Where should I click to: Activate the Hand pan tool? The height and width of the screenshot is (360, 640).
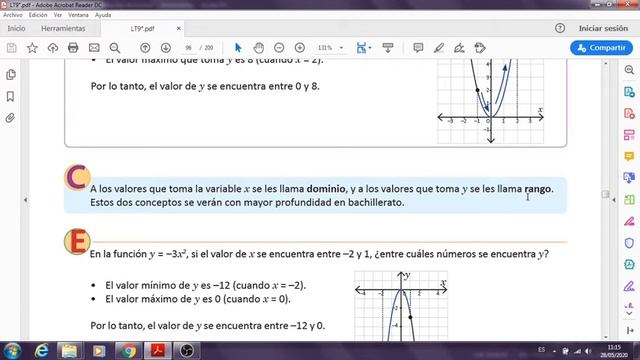pyautogui.click(x=258, y=48)
